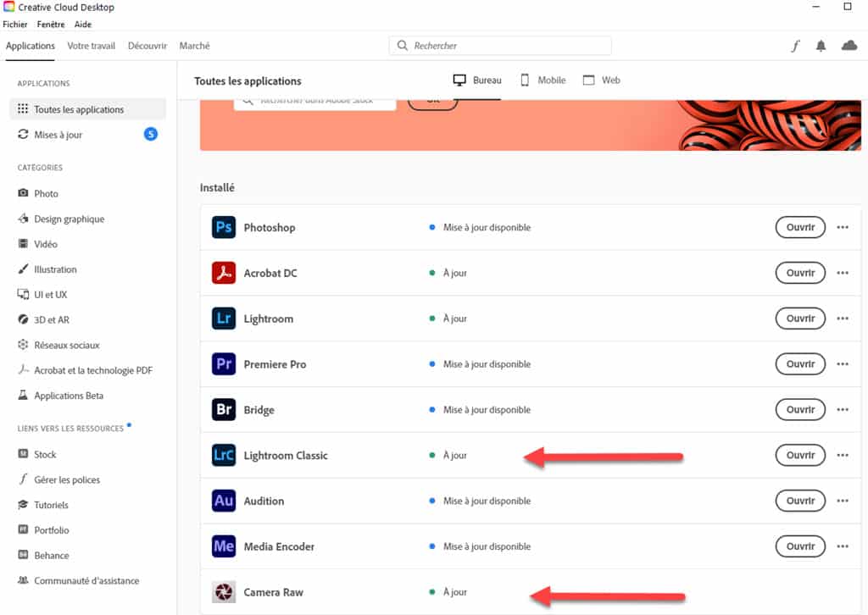This screenshot has height=615, width=868.
Task: Click the Lightroom app icon
Action: tap(224, 319)
